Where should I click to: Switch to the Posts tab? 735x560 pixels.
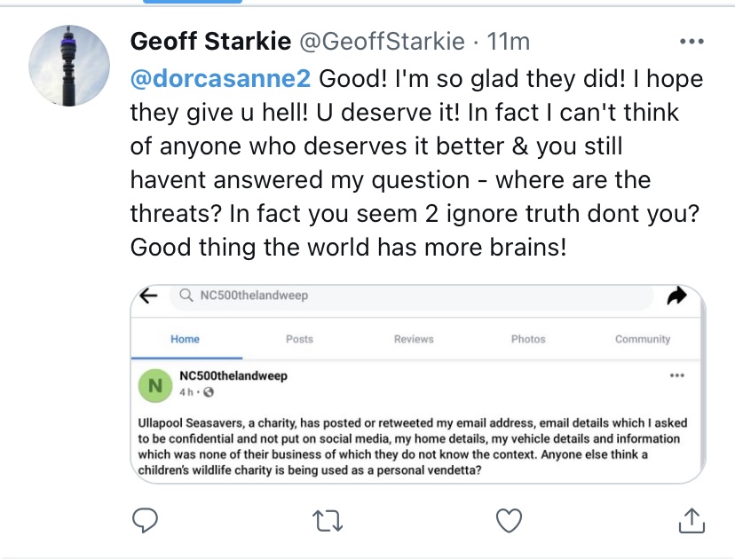pyautogui.click(x=299, y=339)
